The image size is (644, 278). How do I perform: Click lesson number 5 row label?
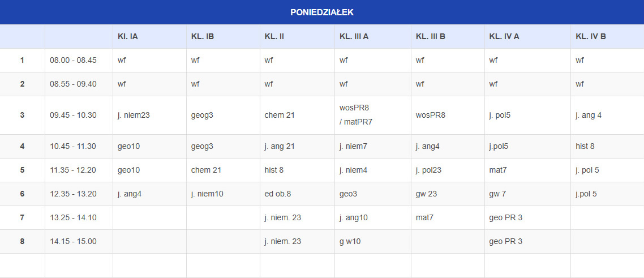coord(22,170)
